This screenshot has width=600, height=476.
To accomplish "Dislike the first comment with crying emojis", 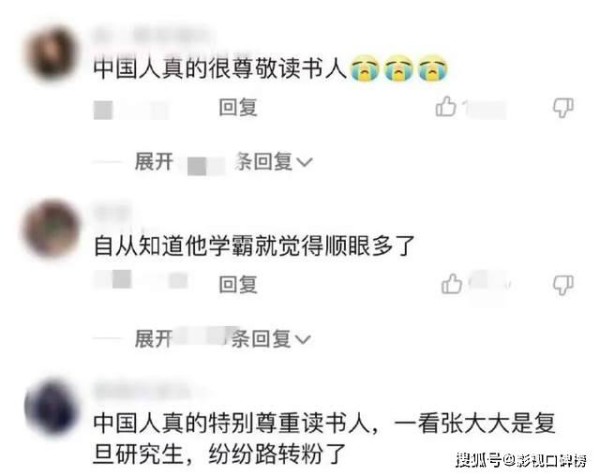I will tap(563, 108).
